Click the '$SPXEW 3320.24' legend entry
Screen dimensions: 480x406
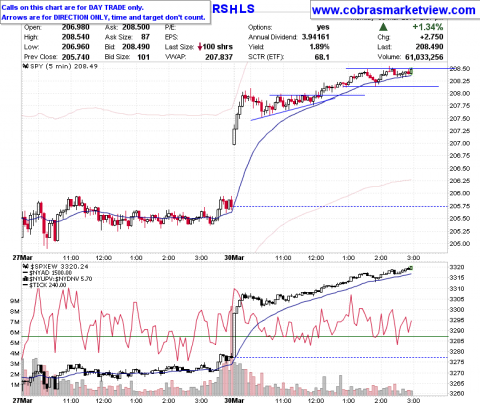tap(59, 267)
